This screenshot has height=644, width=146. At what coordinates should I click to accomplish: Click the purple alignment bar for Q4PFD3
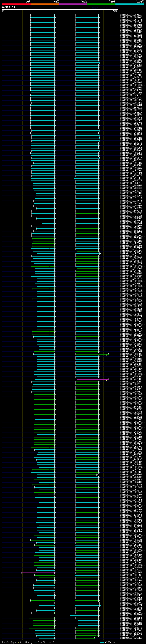[x=93, y=379]
